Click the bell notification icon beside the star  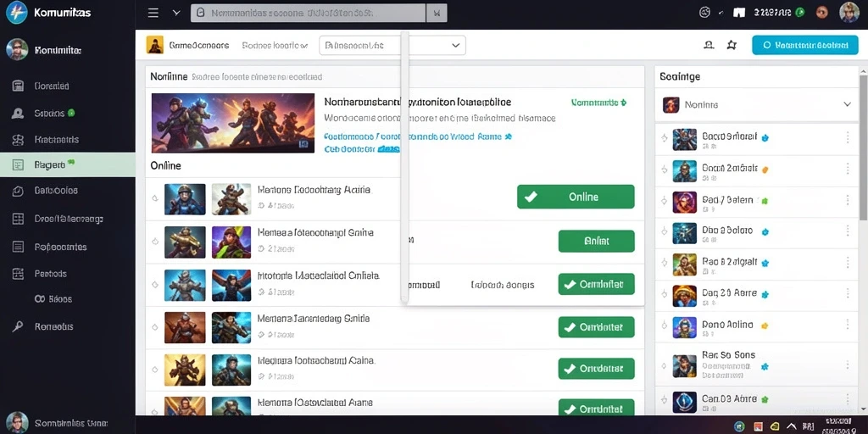click(x=709, y=46)
